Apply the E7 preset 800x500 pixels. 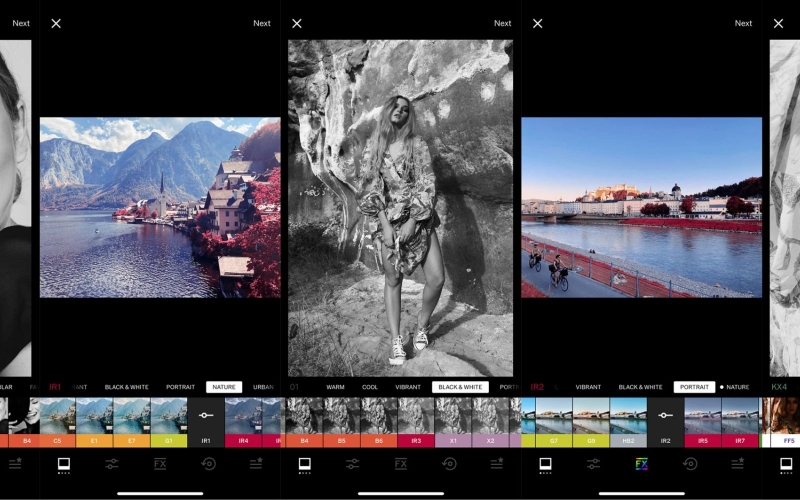click(132, 422)
